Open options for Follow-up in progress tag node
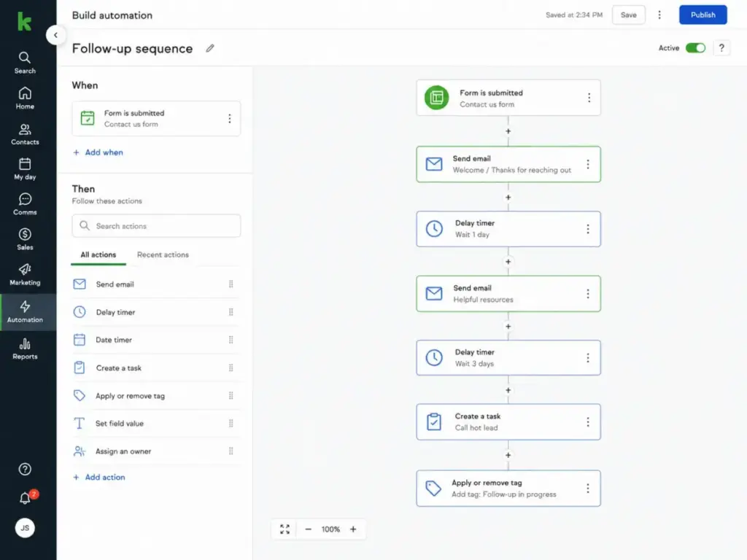The image size is (747, 560). [588, 489]
